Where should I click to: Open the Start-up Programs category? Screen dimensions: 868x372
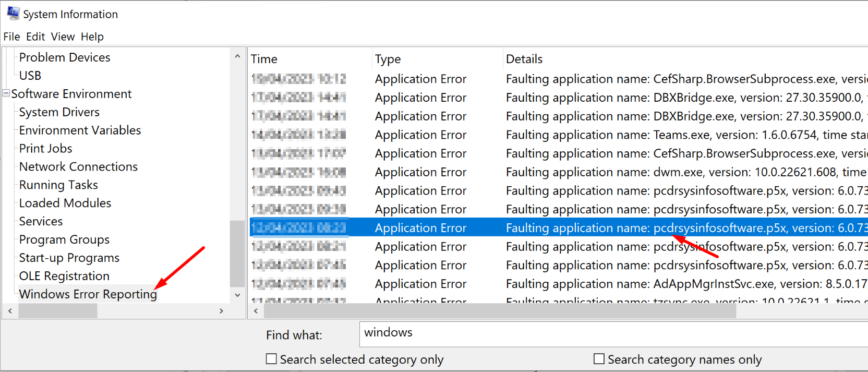point(69,258)
